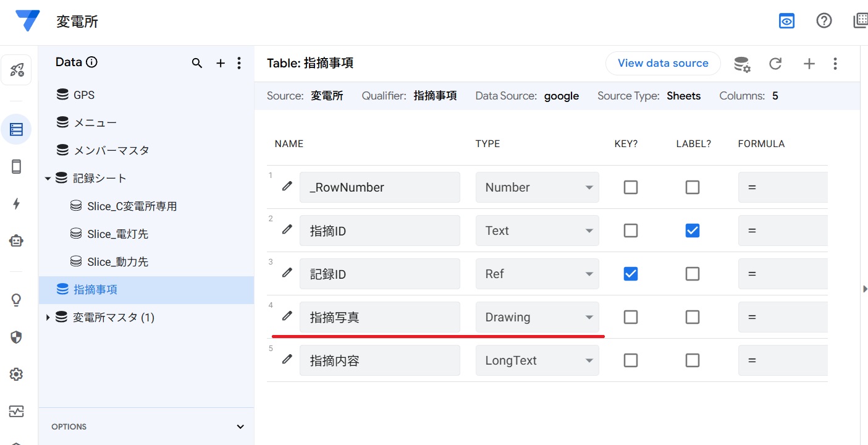Open the help question mark icon
The width and height of the screenshot is (868, 445).
point(824,21)
